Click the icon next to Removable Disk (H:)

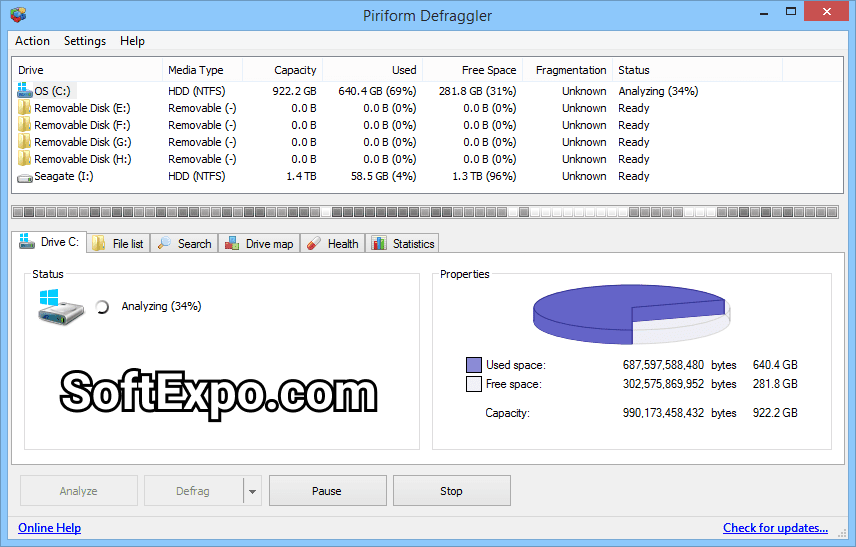point(24,158)
